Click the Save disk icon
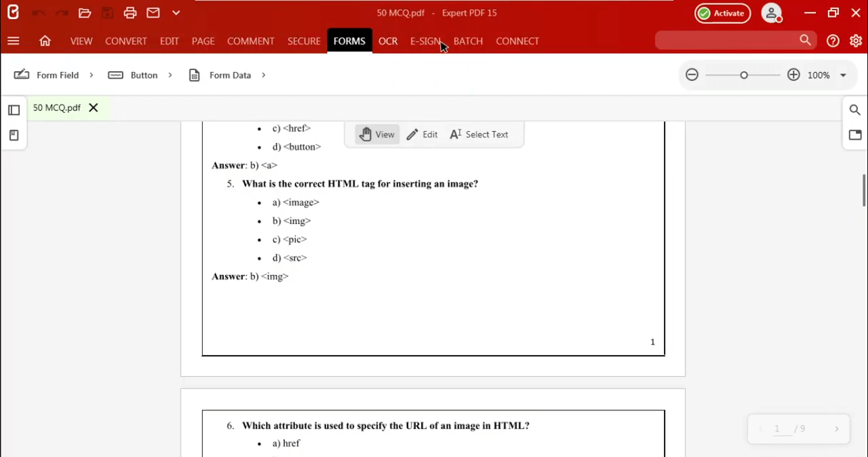 tap(107, 13)
